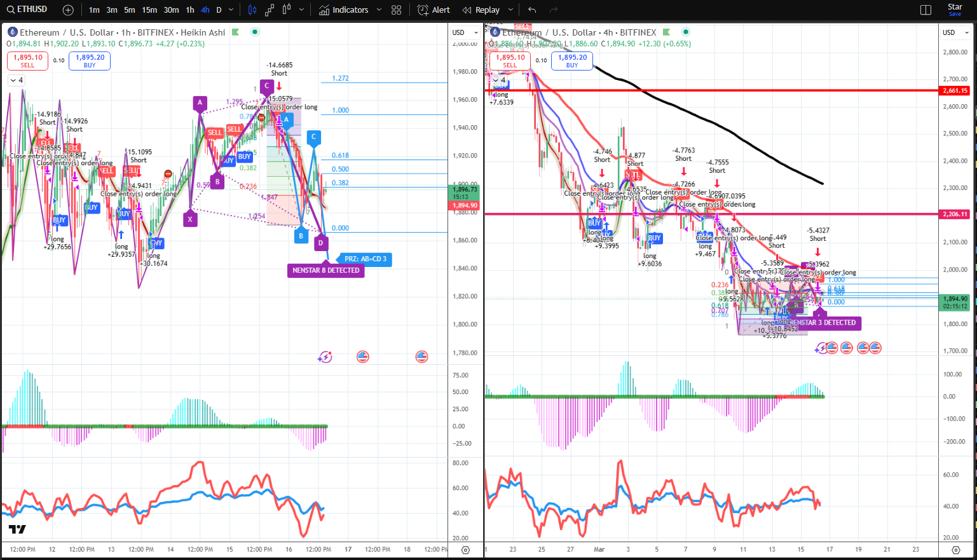Click Ethereum logo on 1h chart title
This screenshot has height=560, width=977.
[12, 32]
